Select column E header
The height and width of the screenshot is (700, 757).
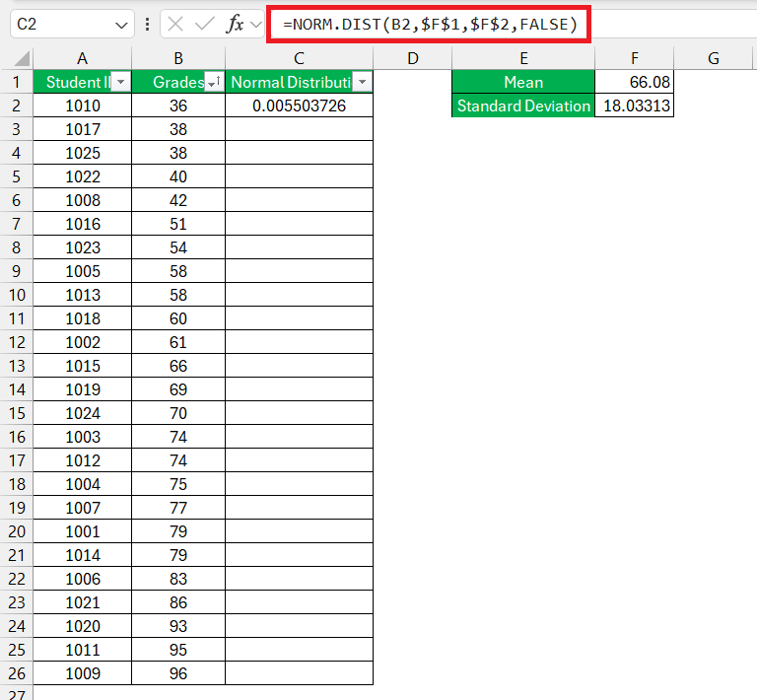pyautogui.click(x=523, y=58)
